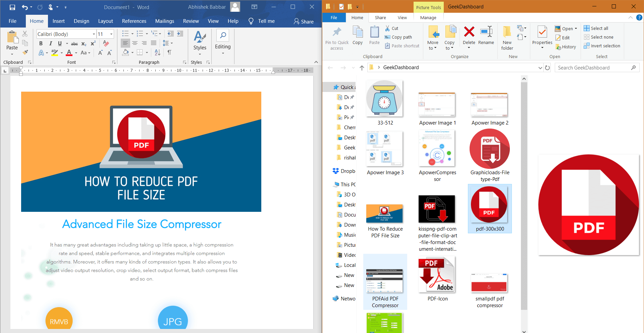The image size is (644, 333).
Task: Toggle Show/Hide paragraph marks
Action: (169, 52)
